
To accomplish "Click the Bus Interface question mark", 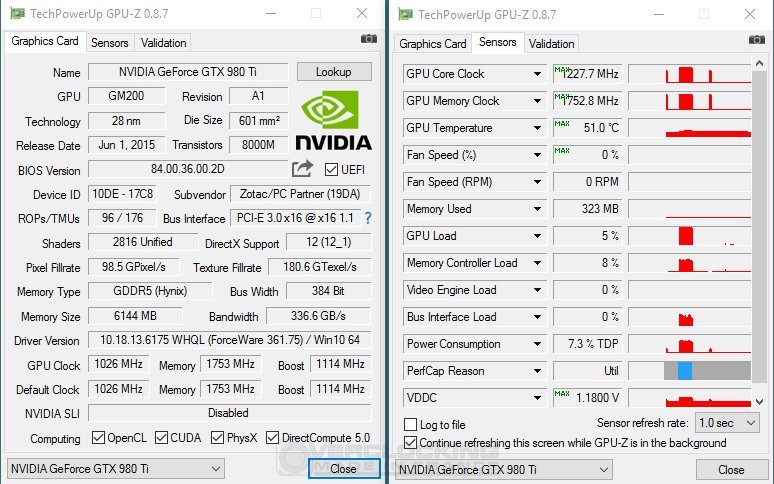I will coord(368,218).
